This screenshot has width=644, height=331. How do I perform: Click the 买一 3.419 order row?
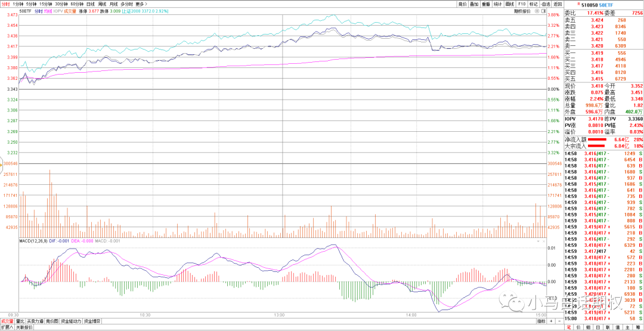click(x=603, y=52)
